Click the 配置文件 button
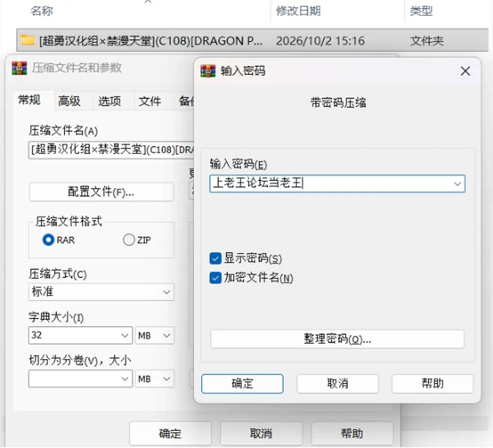This screenshot has height=448, width=493. pyautogui.click(x=101, y=192)
